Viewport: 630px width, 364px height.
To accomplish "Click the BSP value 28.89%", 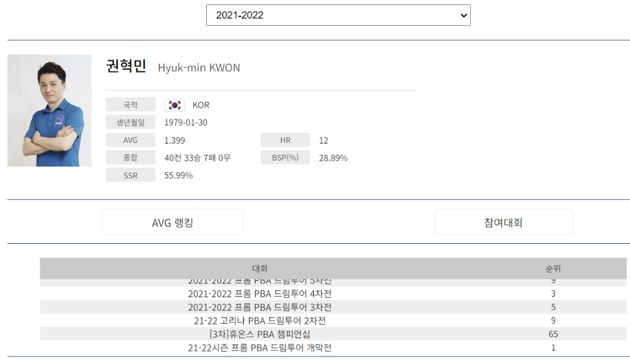I will coord(333,158).
